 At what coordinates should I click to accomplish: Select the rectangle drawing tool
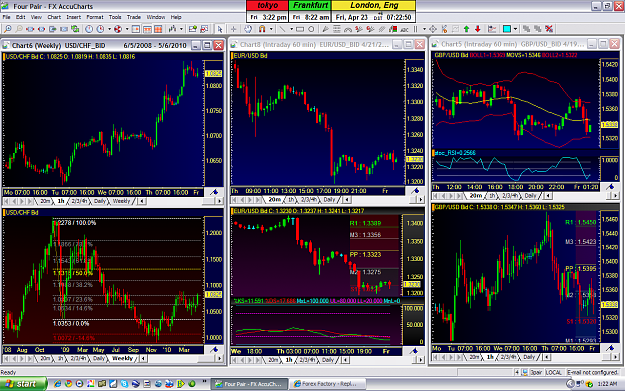(x=300, y=29)
